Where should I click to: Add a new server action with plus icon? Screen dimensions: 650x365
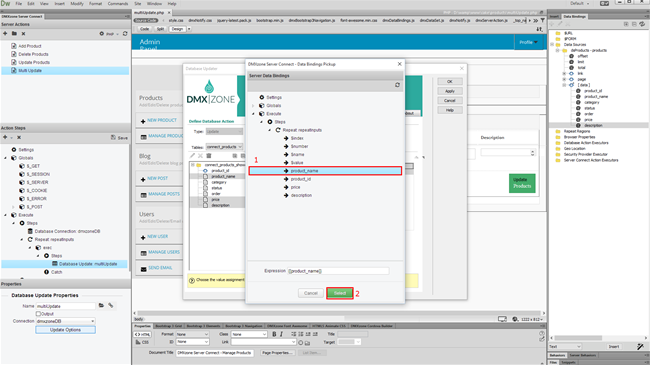point(5,34)
